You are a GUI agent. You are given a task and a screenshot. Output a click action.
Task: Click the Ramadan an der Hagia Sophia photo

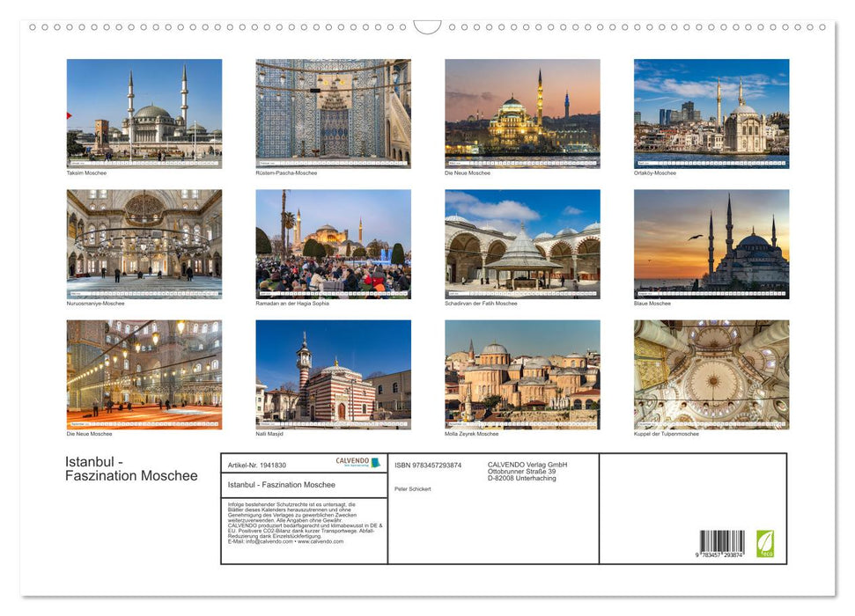tap(333, 242)
